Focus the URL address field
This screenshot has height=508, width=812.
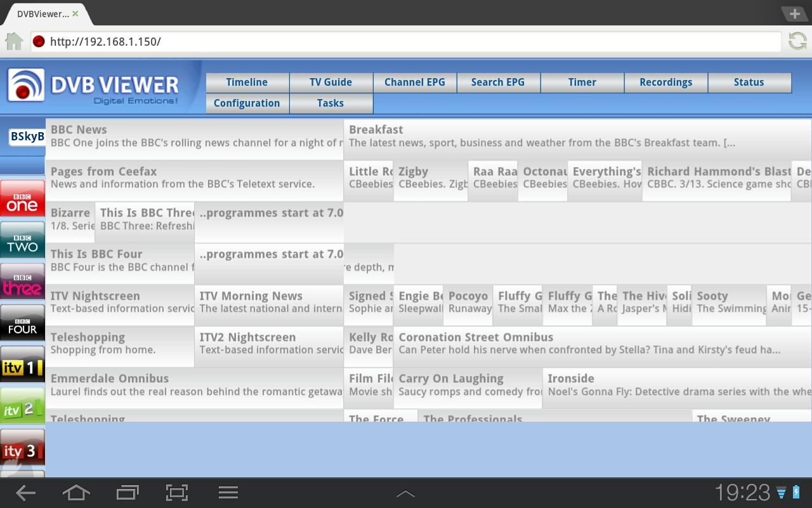click(406, 42)
